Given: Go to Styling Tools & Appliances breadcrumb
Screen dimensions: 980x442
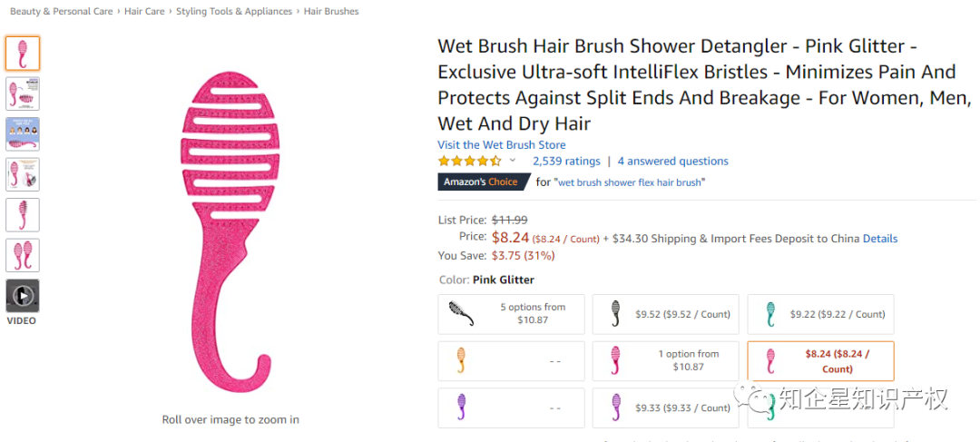Looking at the screenshot, I should coord(234,11).
